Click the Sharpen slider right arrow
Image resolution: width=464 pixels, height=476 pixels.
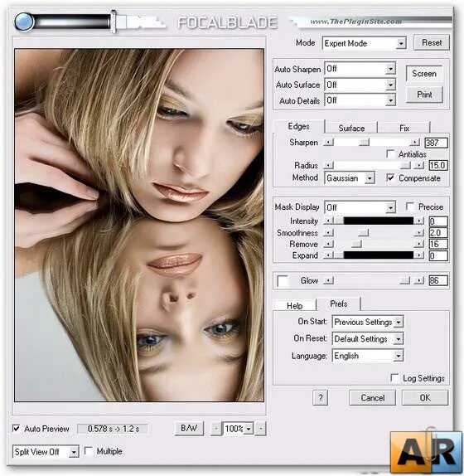(x=415, y=143)
